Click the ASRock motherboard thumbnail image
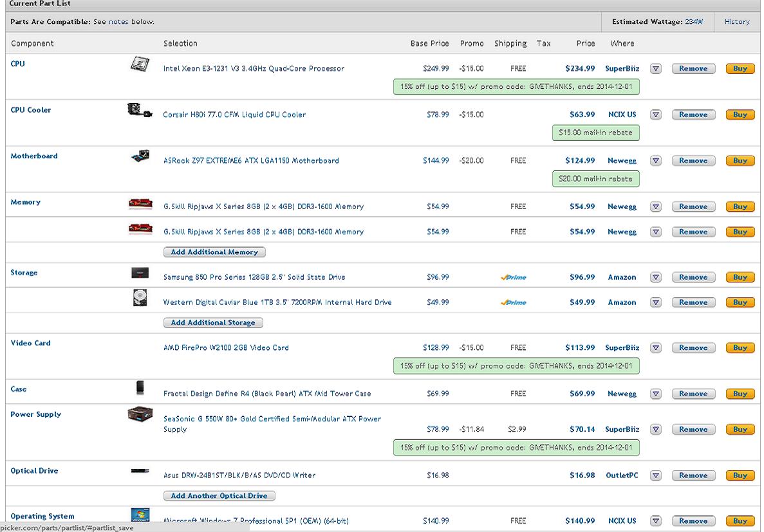The image size is (764, 532). coord(141,156)
